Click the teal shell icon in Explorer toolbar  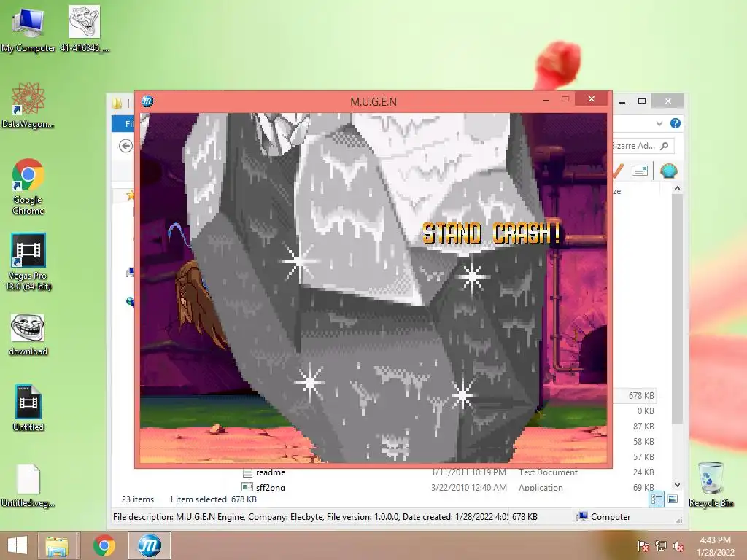(668, 171)
